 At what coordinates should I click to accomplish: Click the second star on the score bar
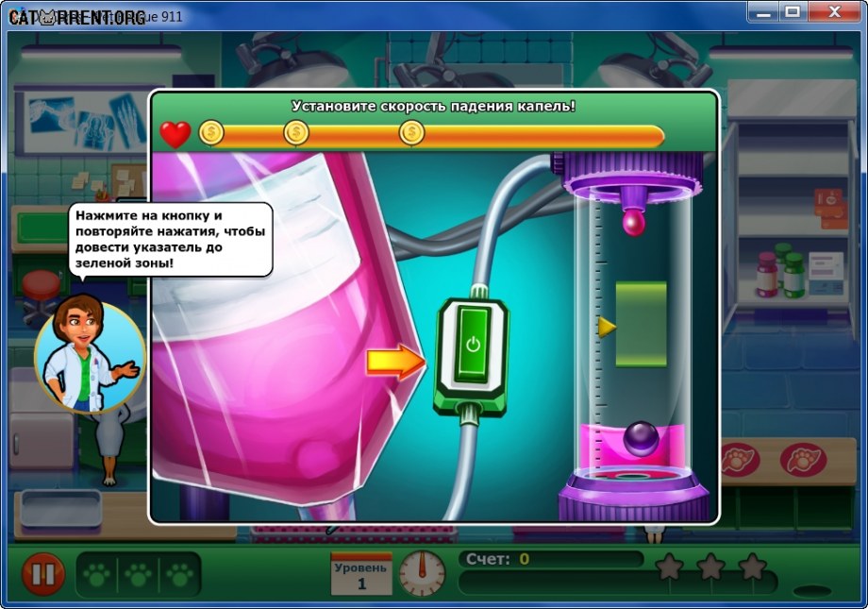click(710, 567)
